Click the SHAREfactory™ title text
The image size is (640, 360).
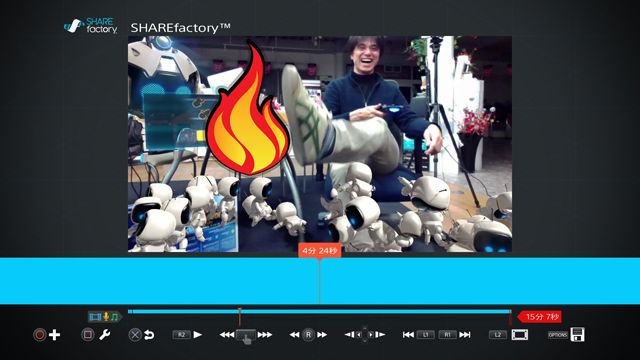coord(180,28)
